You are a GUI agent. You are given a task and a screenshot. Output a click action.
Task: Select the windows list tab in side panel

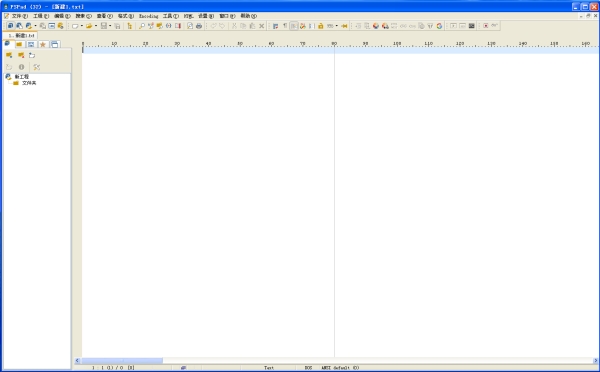[x=55, y=44]
